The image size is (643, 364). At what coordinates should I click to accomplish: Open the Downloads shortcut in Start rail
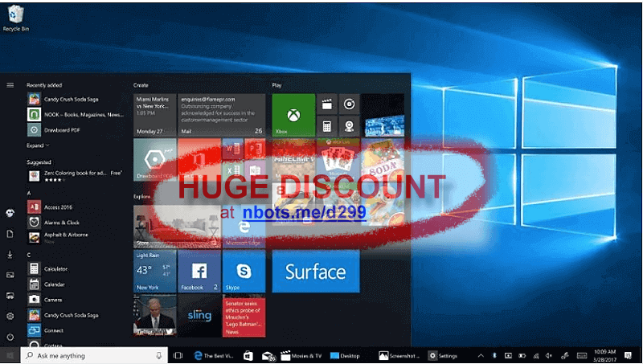click(10, 255)
